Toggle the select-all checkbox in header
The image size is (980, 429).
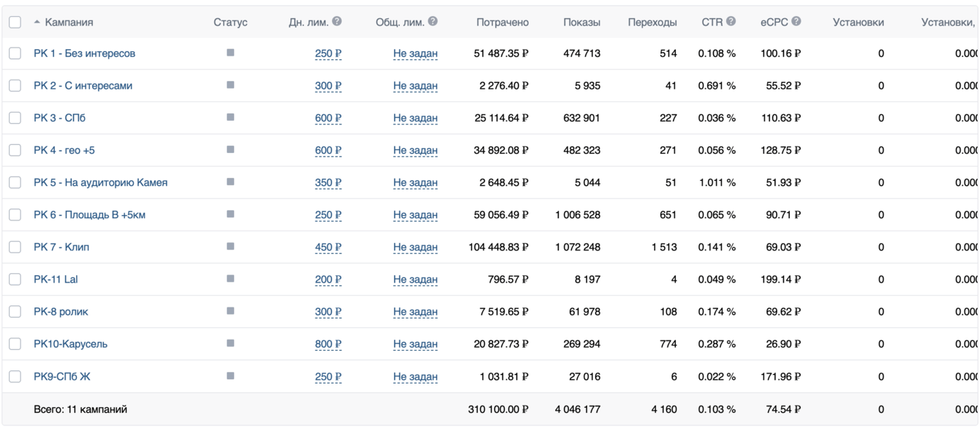[15, 23]
